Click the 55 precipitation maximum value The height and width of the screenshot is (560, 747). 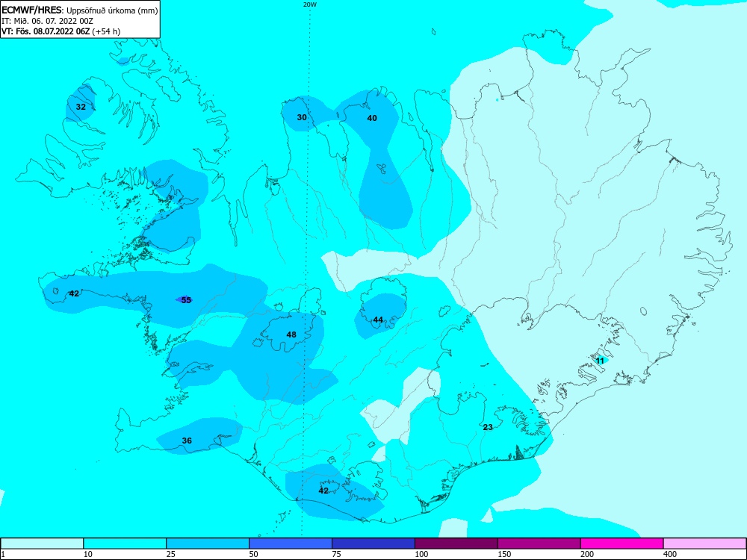[x=186, y=300]
